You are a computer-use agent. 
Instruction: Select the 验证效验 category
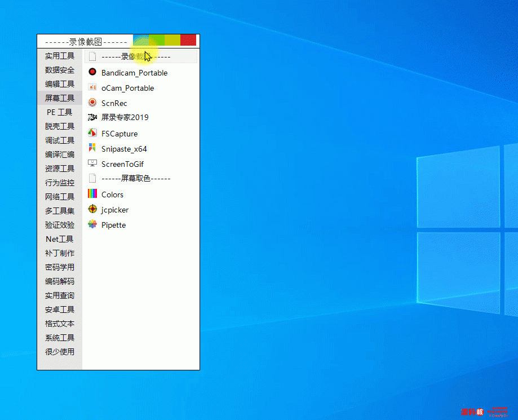[60, 225]
